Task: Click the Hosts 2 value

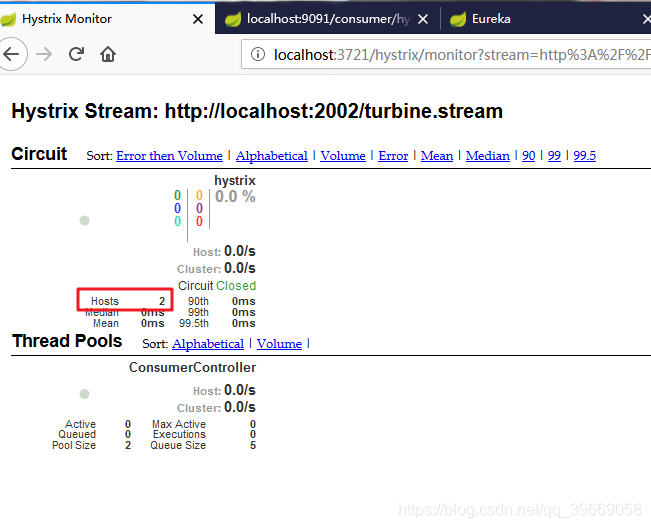Action: [x=162, y=301]
